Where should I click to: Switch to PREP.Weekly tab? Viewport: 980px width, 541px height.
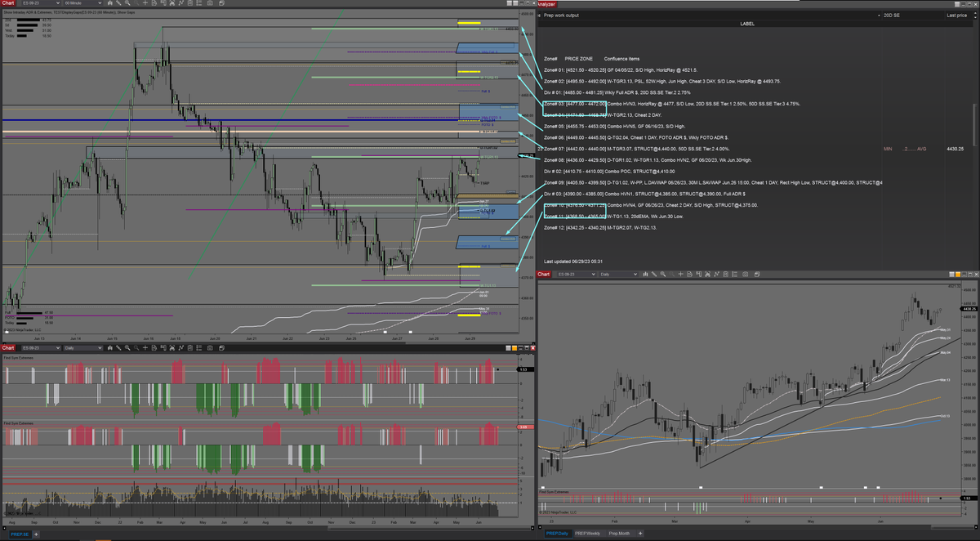tap(588, 534)
